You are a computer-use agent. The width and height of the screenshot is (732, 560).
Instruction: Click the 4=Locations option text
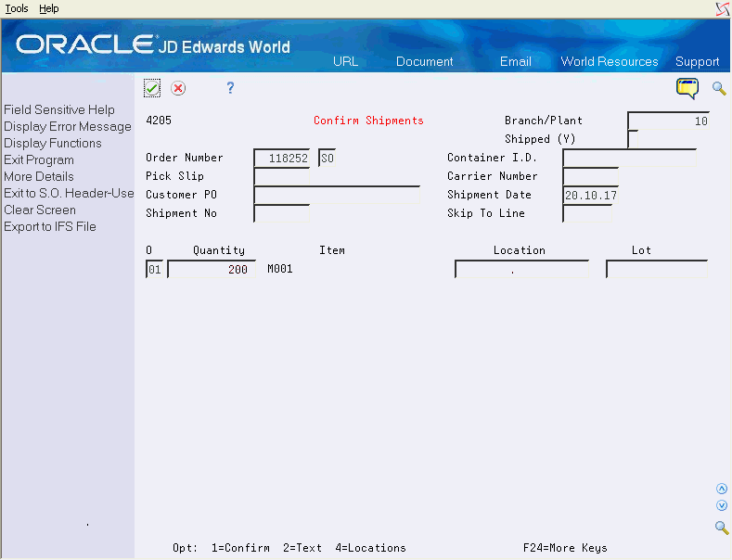click(371, 548)
